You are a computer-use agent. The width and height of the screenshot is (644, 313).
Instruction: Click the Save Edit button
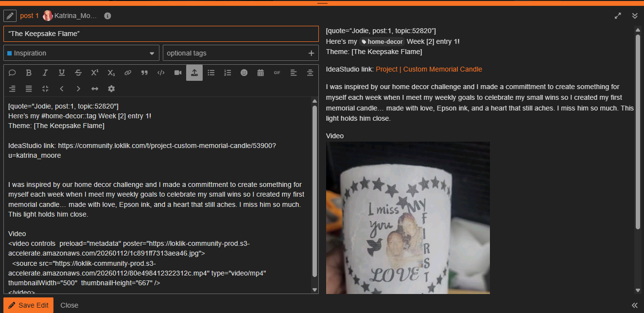point(28,305)
